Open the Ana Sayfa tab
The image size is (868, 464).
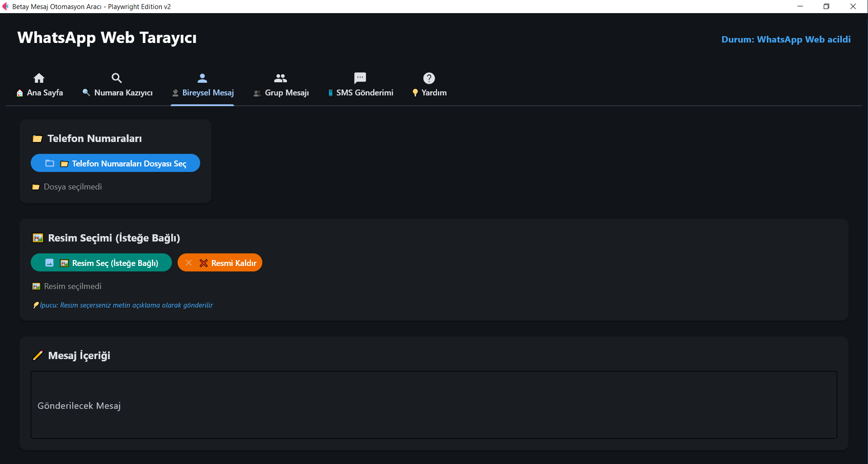(39, 86)
